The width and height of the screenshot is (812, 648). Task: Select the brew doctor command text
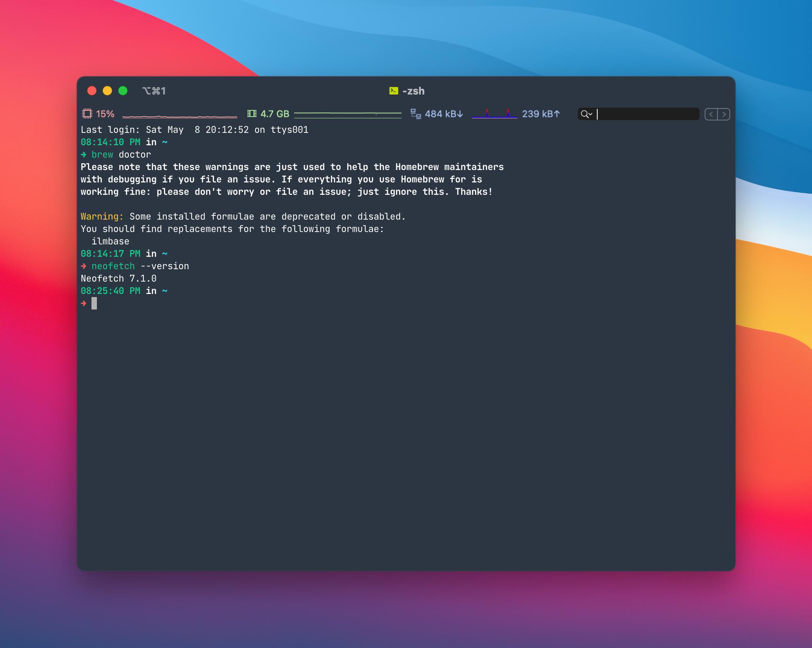click(x=121, y=154)
